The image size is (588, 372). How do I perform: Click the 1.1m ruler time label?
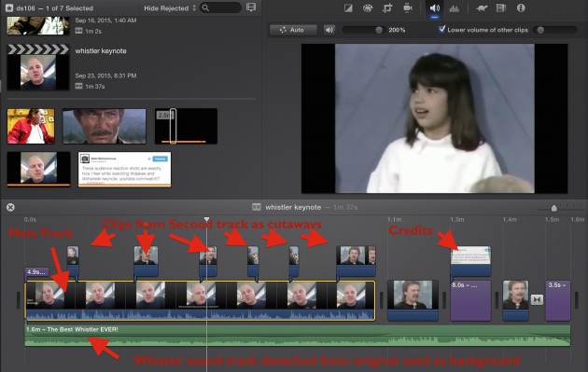pyautogui.click(x=394, y=219)
